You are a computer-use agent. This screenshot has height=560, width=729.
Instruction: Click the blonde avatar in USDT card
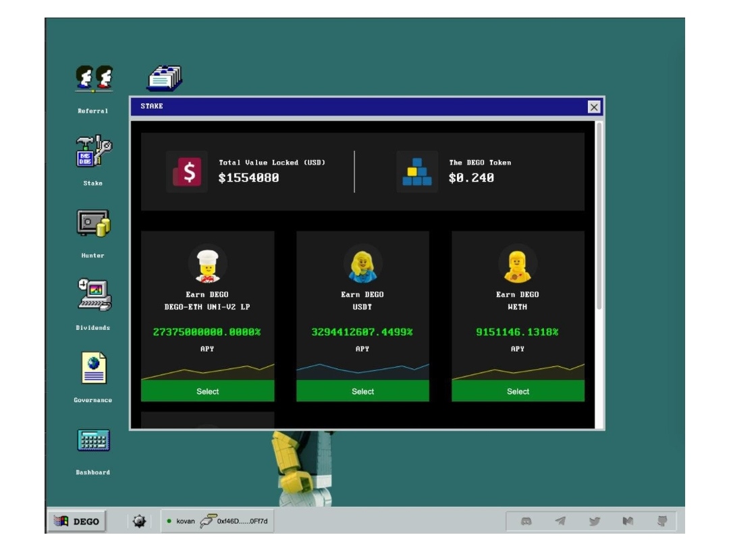(x=362, y=264)
